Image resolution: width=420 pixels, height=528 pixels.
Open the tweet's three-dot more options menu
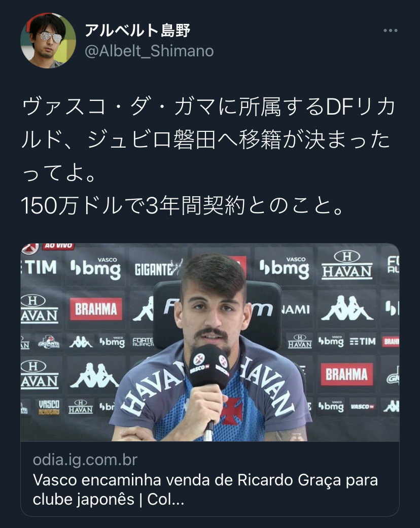pos(391,30)
